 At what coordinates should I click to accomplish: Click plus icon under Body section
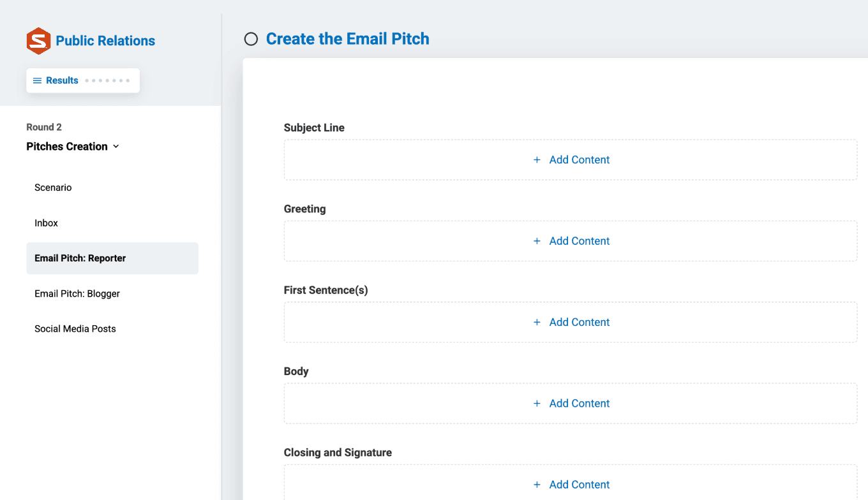pos(537,403)
